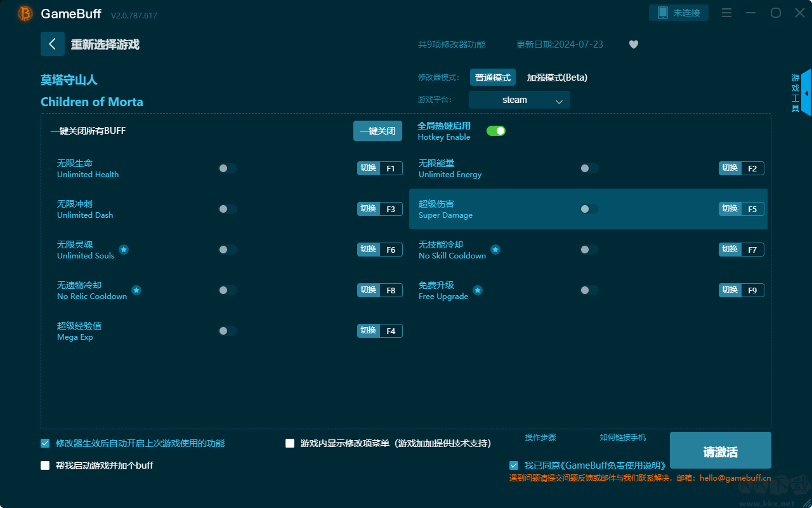This screenshot has height=508, width=812.
Task: Click the 切换 F4 hotkey button
Action: (x=380, y=331)
